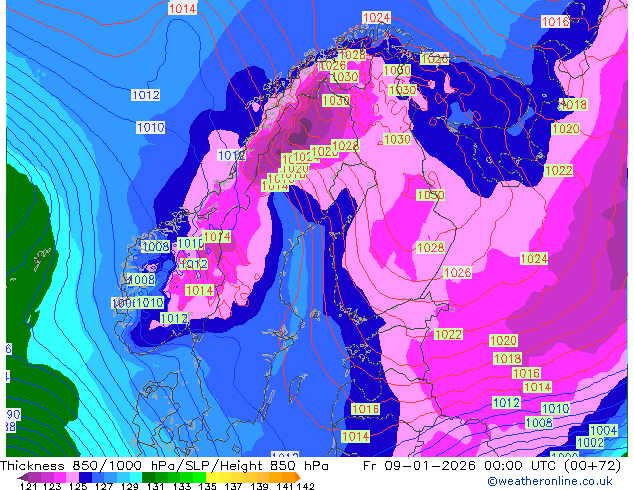Click the legend value 133

coord(182,486)
